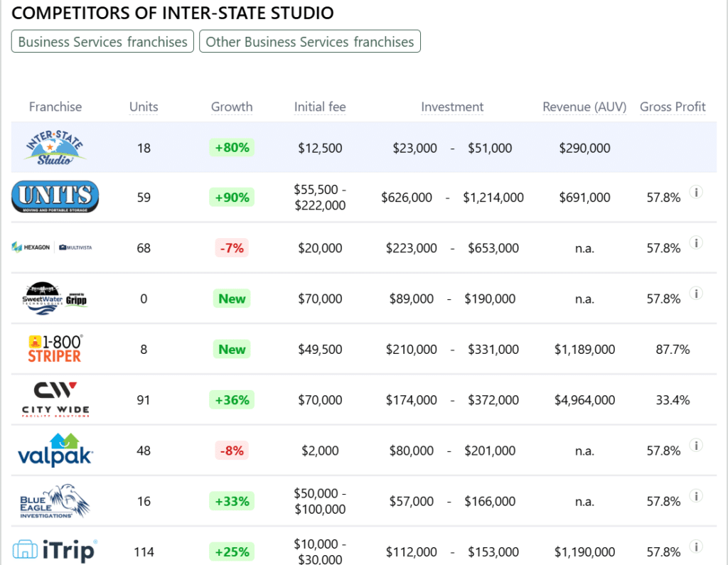Image resolution: width=728 pixels, height=565 pixels.
Task: Select units count 91 for City Wide
Action: 144,399
